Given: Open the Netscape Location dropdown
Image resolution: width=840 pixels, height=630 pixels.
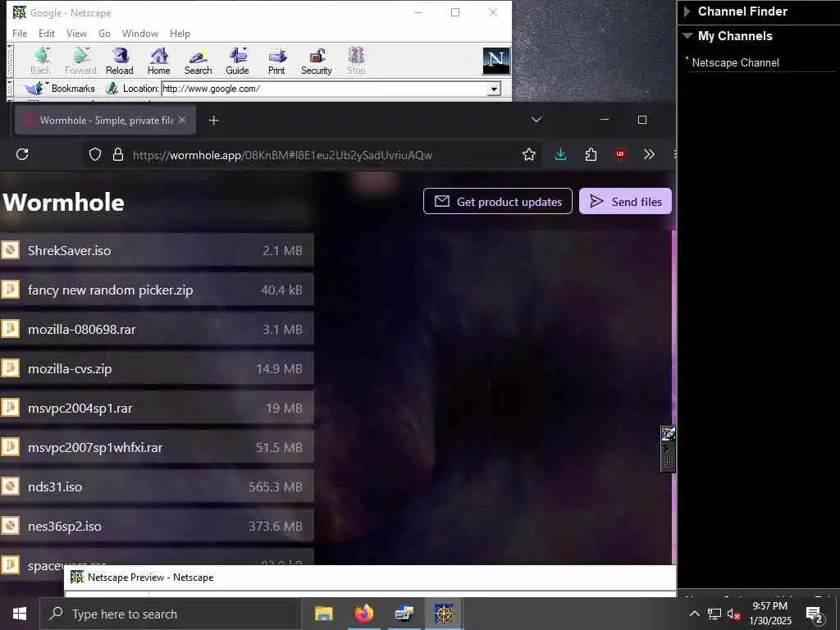Looking at the screenshot, I should [494, 89].
